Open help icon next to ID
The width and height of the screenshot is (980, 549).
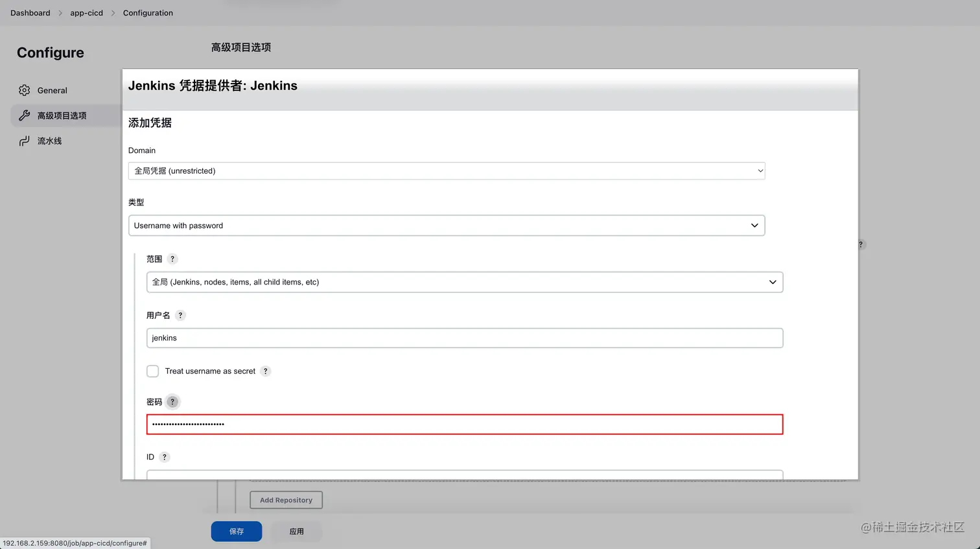pos(165,457)
